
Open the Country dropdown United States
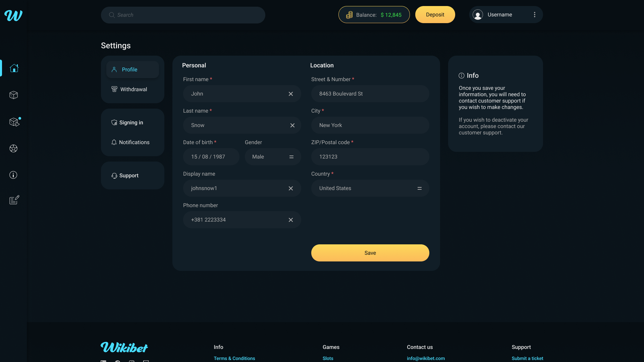[370, 188]
